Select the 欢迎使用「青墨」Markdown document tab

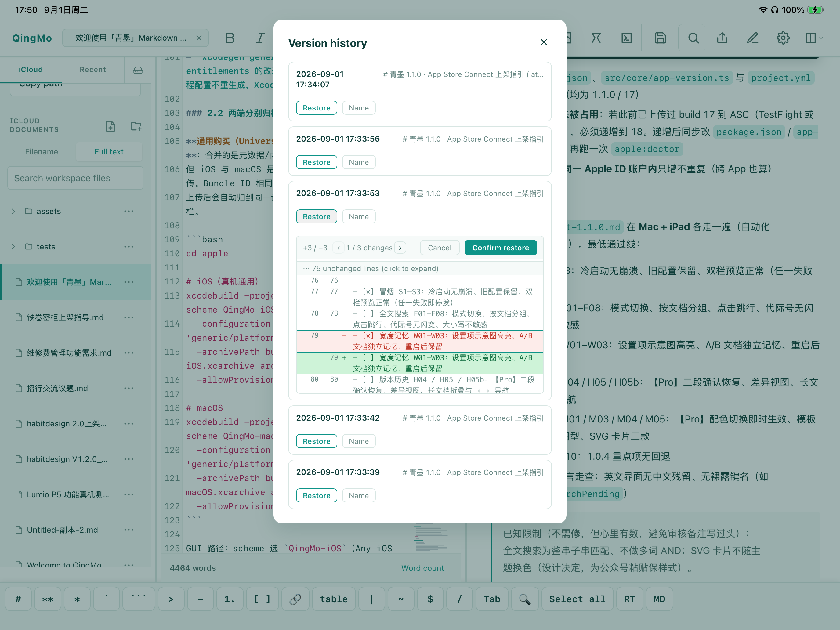(x=131, y=38)
